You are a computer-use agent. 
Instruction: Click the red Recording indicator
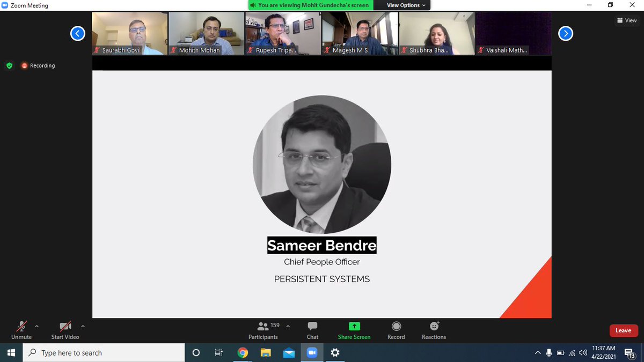(x=38, y=65)
